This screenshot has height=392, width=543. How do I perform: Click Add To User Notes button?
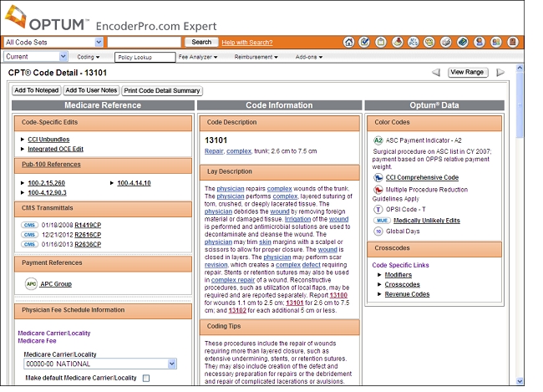click(x=91, y=90)
